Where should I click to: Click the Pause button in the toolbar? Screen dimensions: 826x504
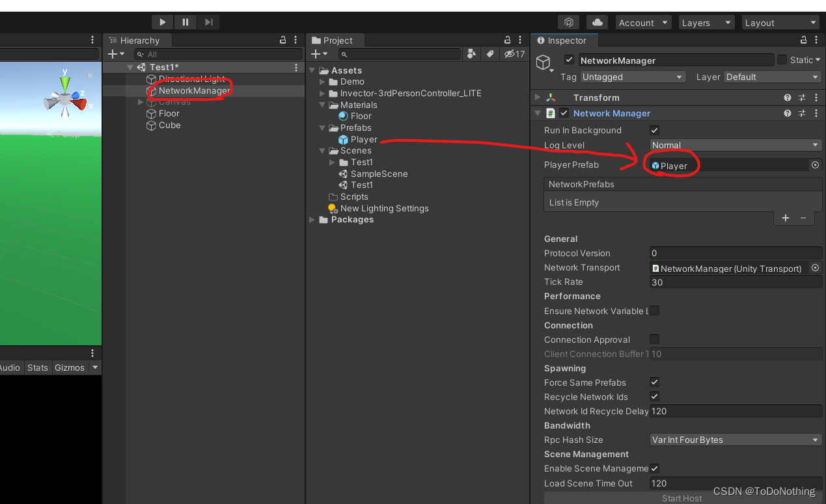186,22
